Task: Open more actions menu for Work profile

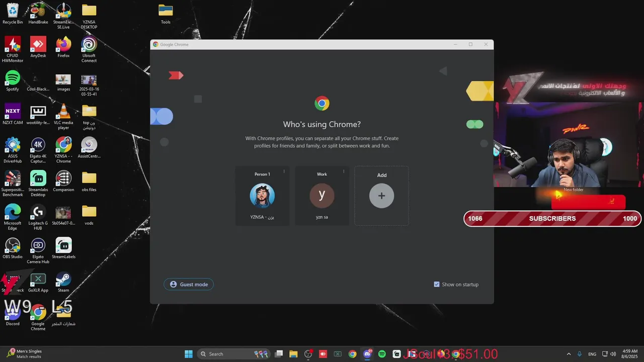Action: [344, 171]
